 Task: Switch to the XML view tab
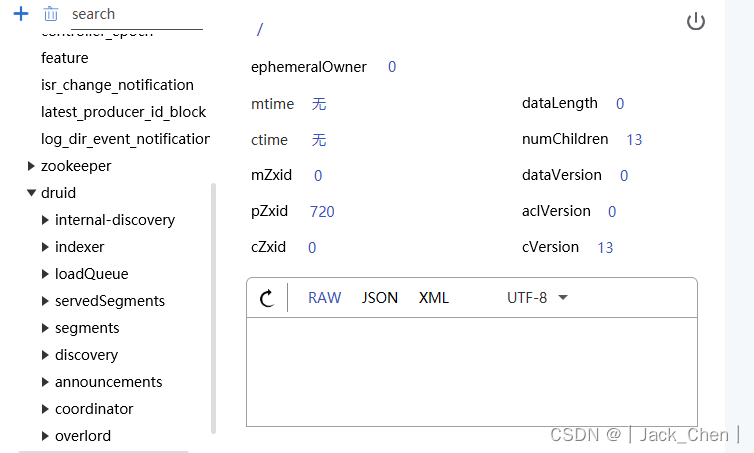[433, 298]
